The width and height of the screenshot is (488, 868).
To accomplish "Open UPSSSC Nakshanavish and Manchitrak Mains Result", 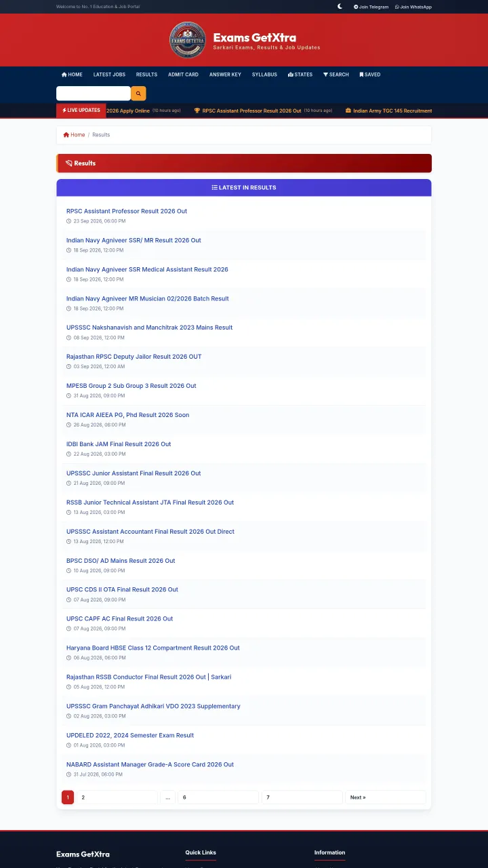I will point(149,328).
